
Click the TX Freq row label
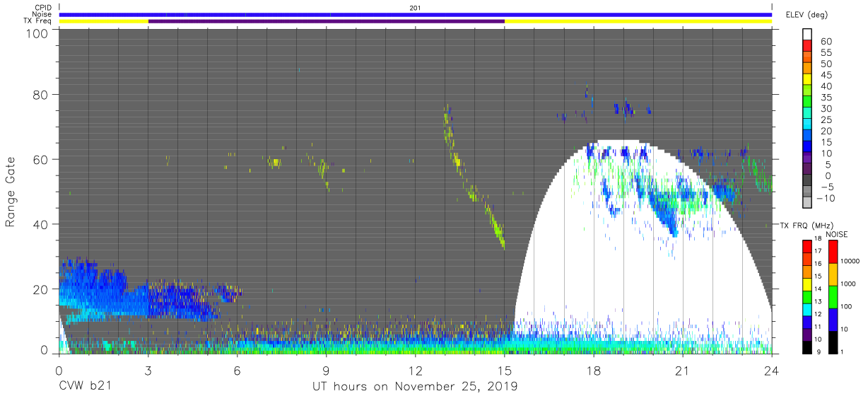click(x=38, y=21)
